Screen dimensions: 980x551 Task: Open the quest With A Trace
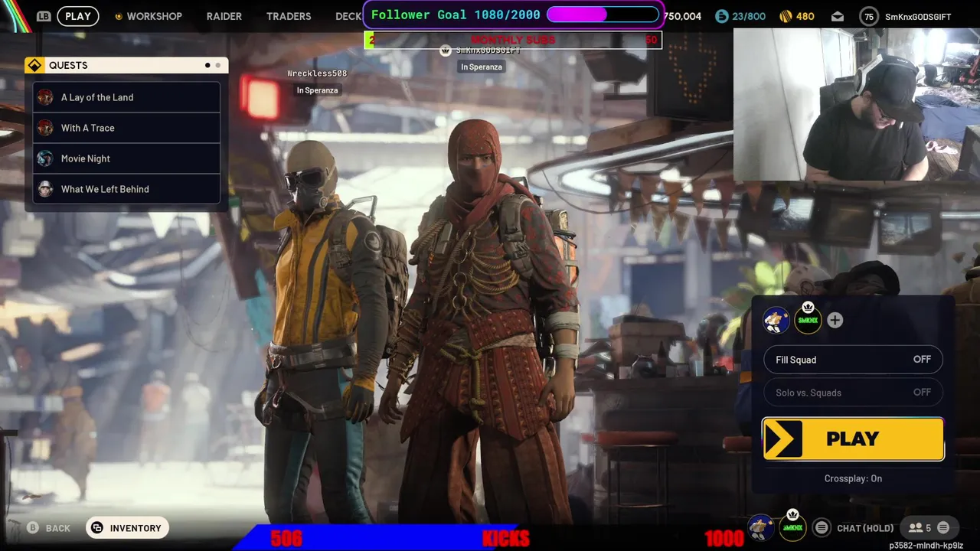[126, 128]
